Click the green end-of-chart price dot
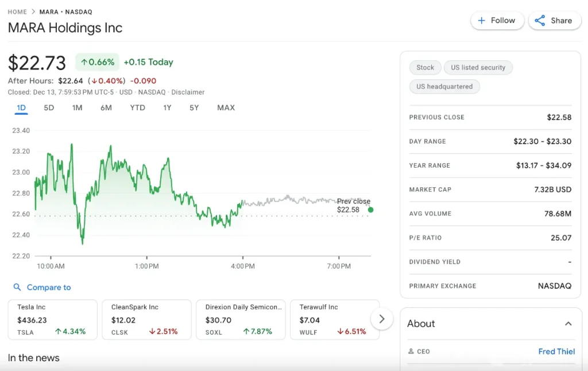The width and height of the screenshot is (588, 371). (370, 210)
